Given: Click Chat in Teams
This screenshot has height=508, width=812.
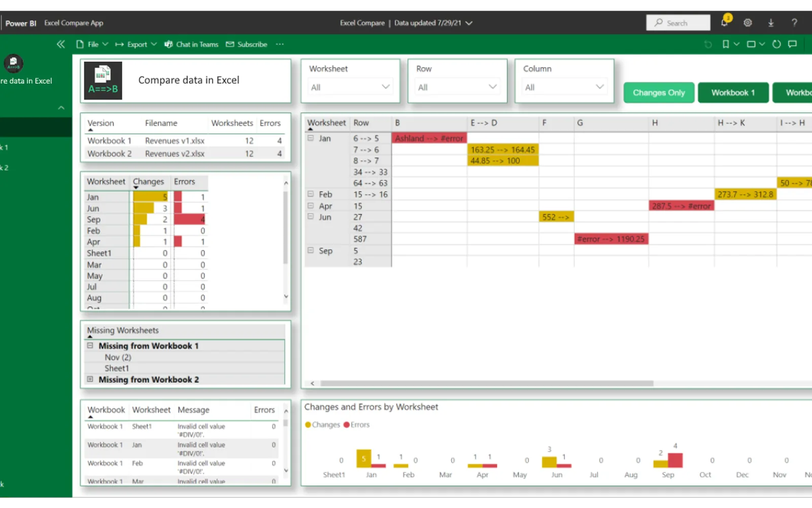Looking at the screenshot, I should pyautogui.click(x=191, y=44).
